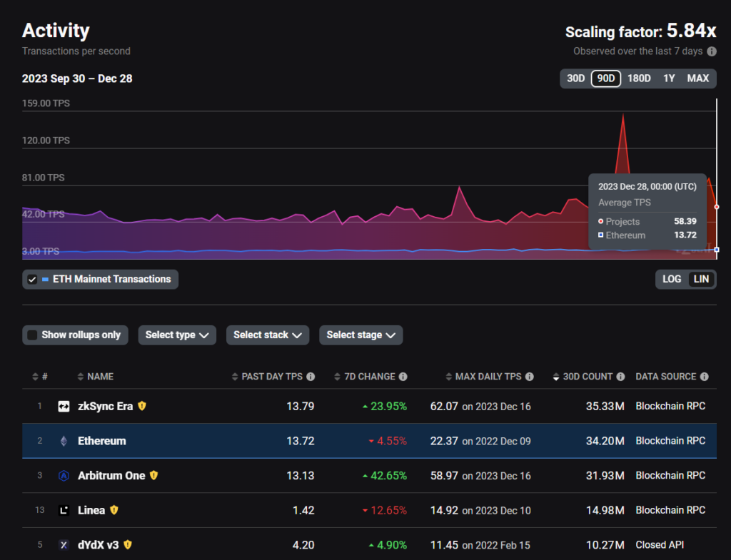Image resolution: width=731 pixels, height=560 pixels.
Task: Click the warning shield beside Linea
Action: pyautogui.click(x=114, y=510)
